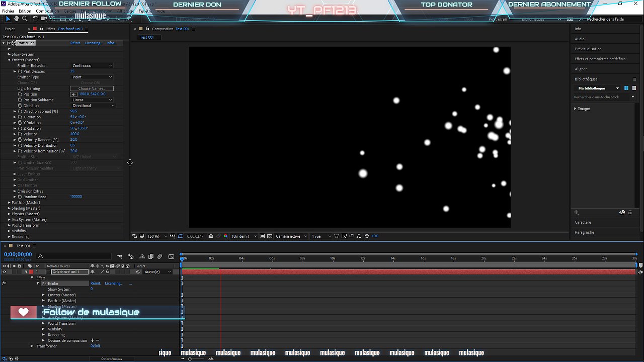Image resolution: width=644 pixels, height=362 pixels.
Task: Open the Emitter Type dropdown
Action: (92, 77)
